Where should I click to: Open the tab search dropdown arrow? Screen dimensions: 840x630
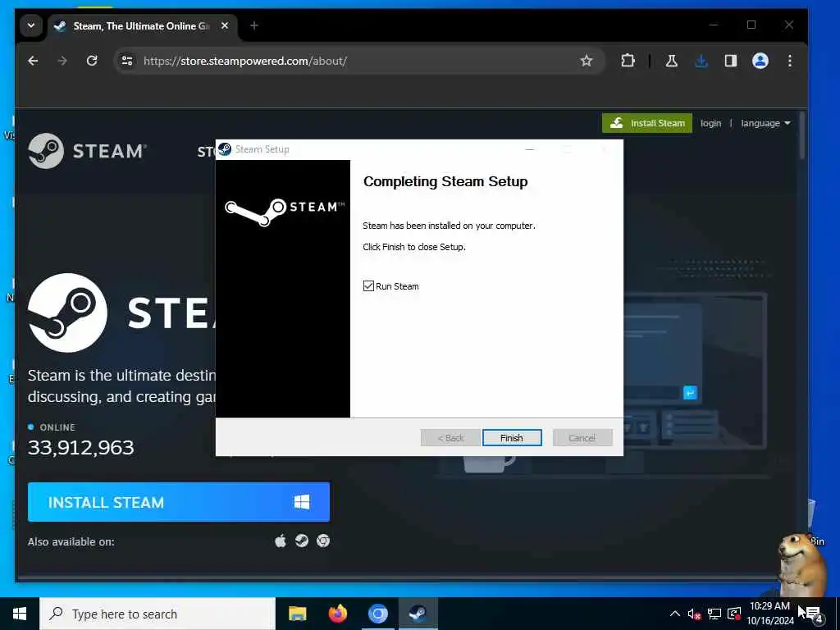pyautogui.click(x=31, y=25)
